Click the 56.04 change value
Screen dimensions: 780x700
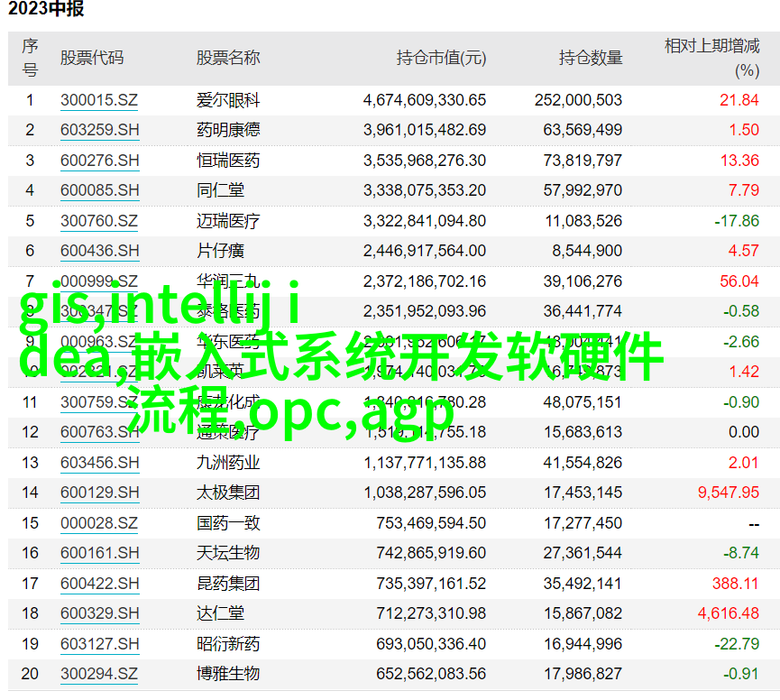[x=739, y=281]
